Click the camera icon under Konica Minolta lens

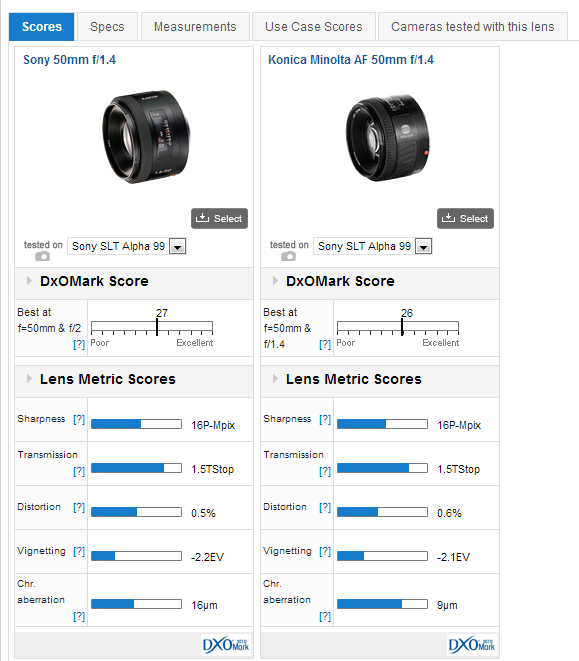[x=288, y=256]
